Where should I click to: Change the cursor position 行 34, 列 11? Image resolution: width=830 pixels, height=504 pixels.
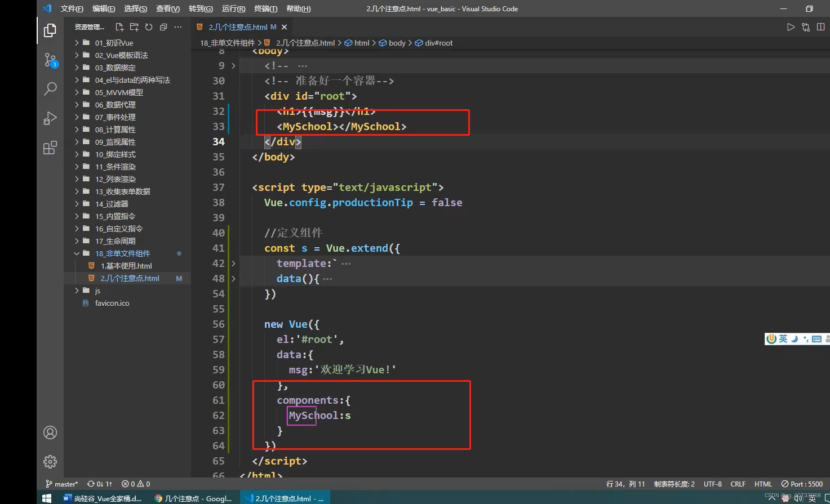click(x=625, y=484)
